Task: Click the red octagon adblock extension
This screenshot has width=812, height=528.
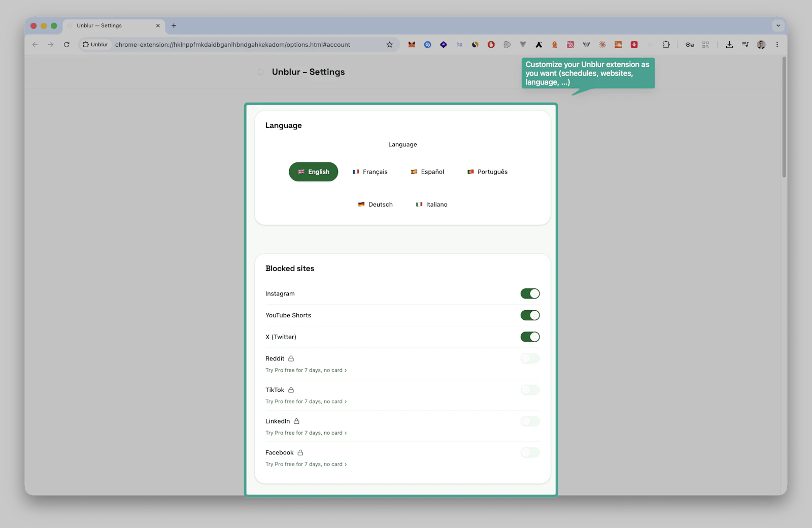Action: point(491,45)
